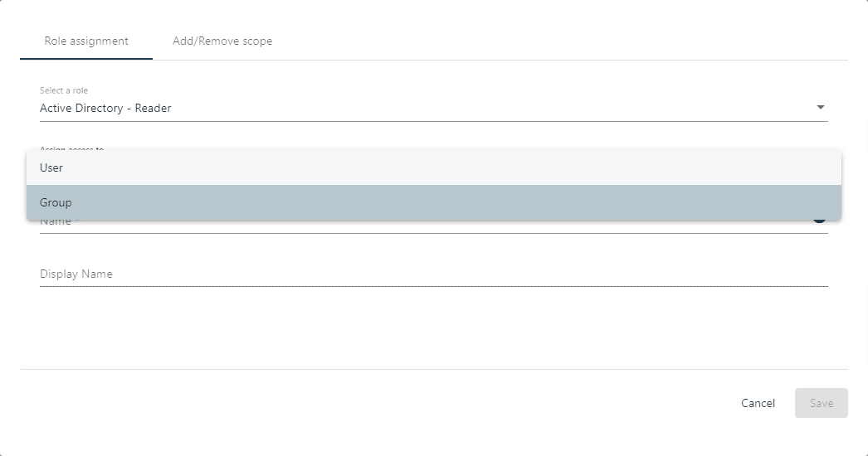Click the small triangle on the role selector
Screen dimensions: 868x456
pyautogui.click(x=821, y=108)
